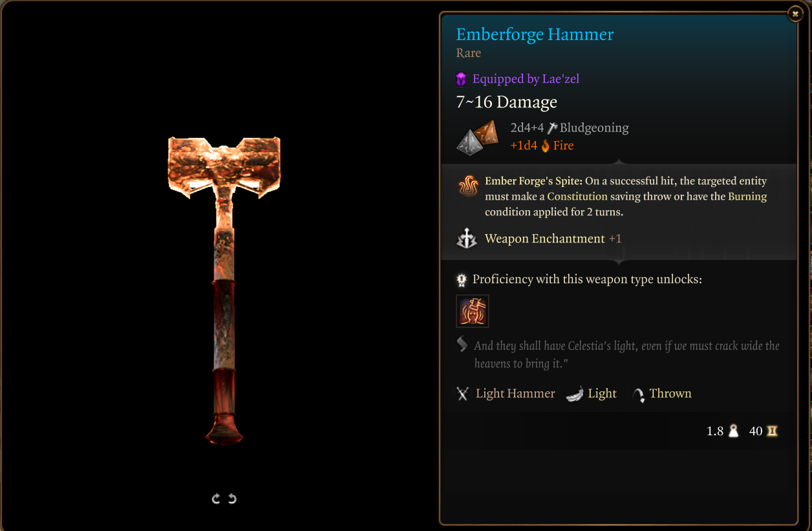Rotate the hammer model clockwise
812x531 pixels.
(216, 499)
